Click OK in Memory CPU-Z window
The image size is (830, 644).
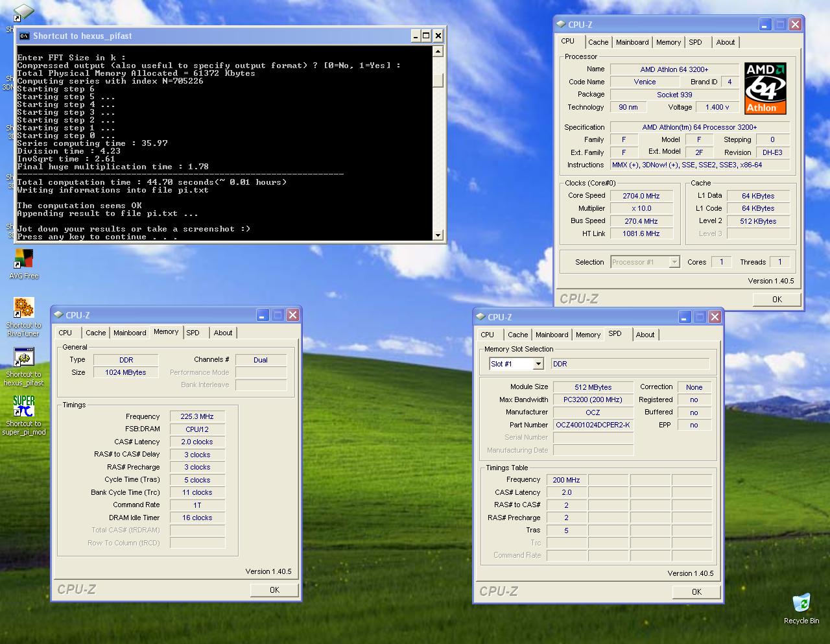pos(274,590)
